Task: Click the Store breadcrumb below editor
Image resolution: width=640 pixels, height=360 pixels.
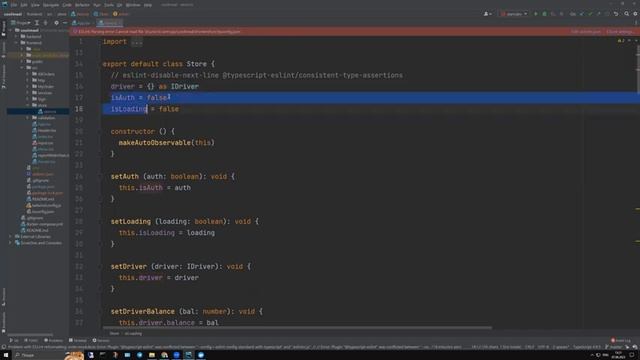Action: (x=114, y=333)
